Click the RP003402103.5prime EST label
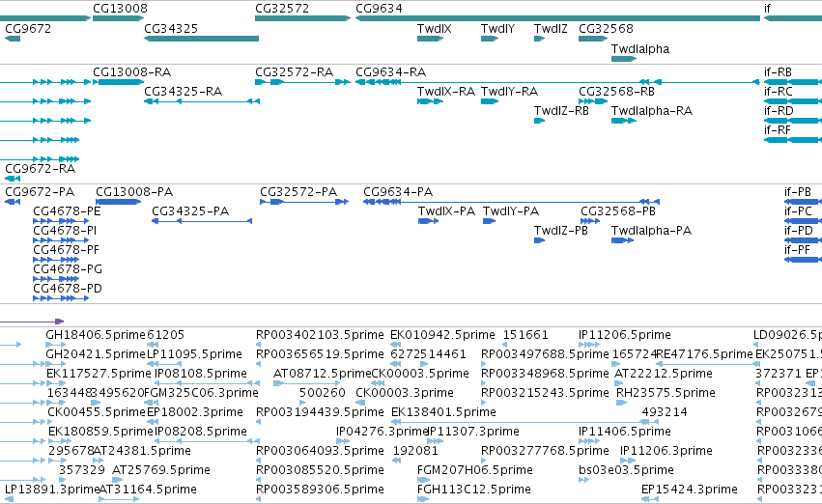Viewport: 822px width, 504px height. pyautogui.click(x=320, y=335)
